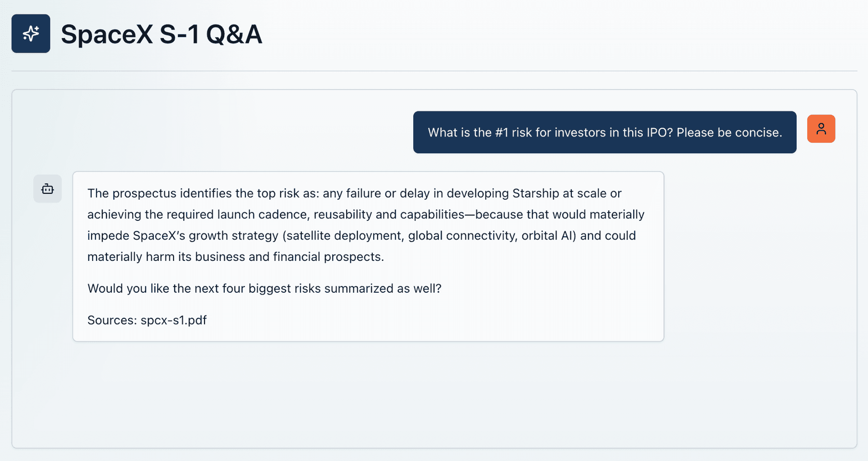Click the "Please be concise." sentence
The width and height of the screenshot is (868, 461).
pyautogui.click(x=729, y=133)
